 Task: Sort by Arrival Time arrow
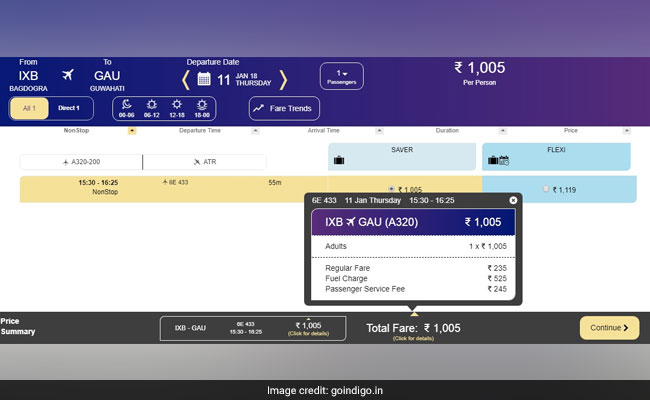[379, 131]
